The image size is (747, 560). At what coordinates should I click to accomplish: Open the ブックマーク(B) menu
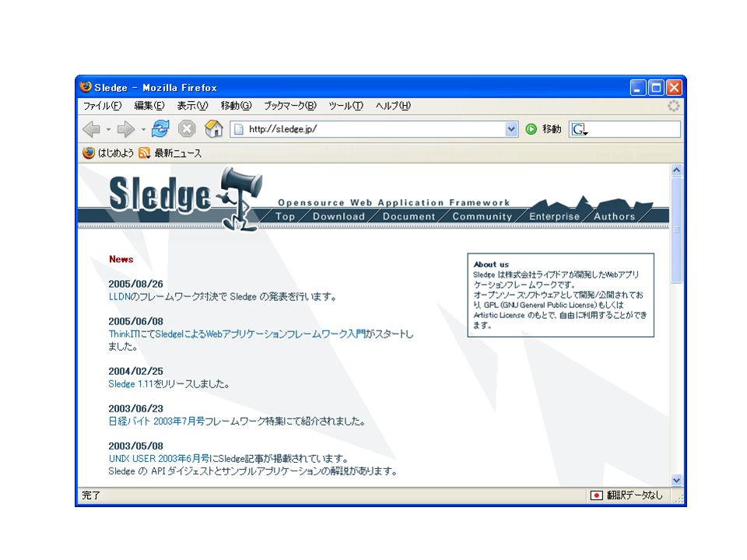[x=289, y=106]
